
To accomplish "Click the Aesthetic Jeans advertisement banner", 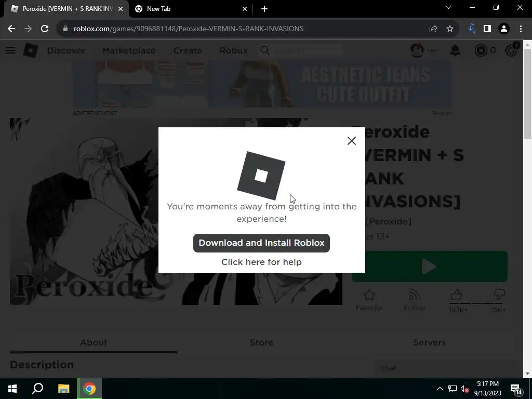I will point(262,85).
